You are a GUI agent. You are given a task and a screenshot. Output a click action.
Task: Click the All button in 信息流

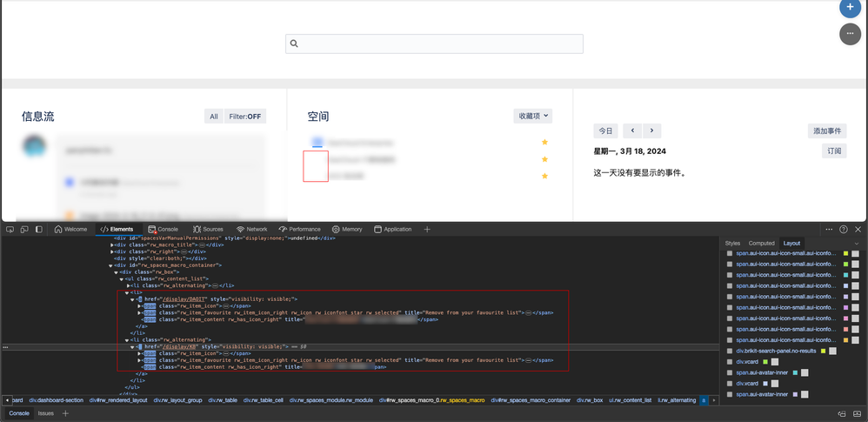click(214, 117)
